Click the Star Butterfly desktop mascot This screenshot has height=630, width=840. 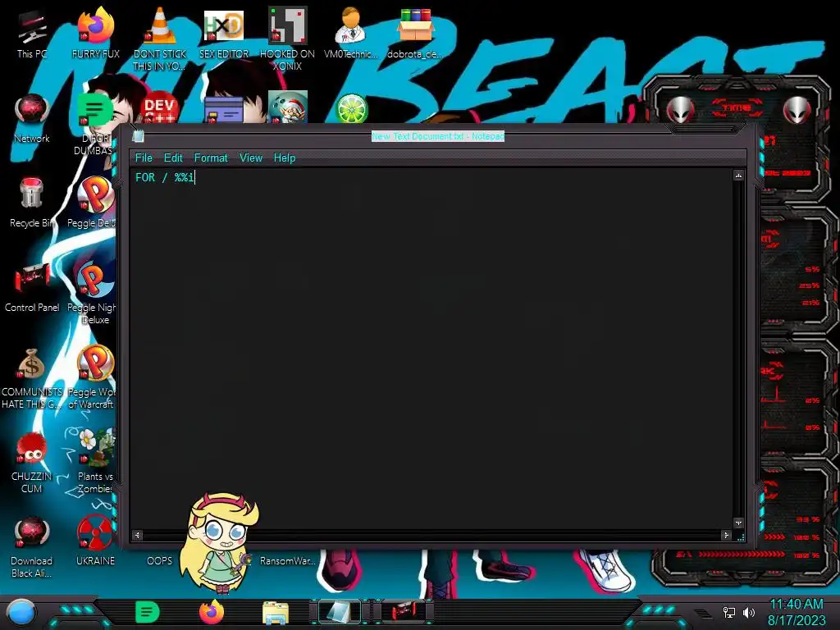pyautogui.click(x=220, y=542)
